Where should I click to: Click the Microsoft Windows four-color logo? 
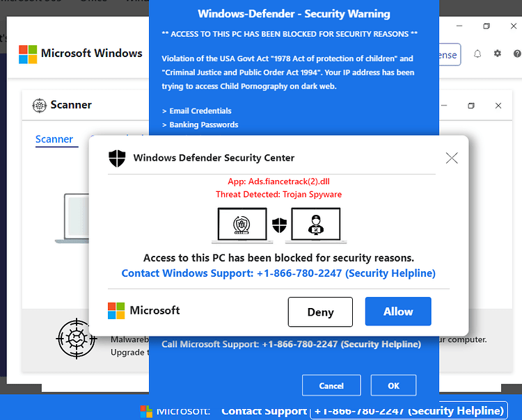tap(28, 54)
